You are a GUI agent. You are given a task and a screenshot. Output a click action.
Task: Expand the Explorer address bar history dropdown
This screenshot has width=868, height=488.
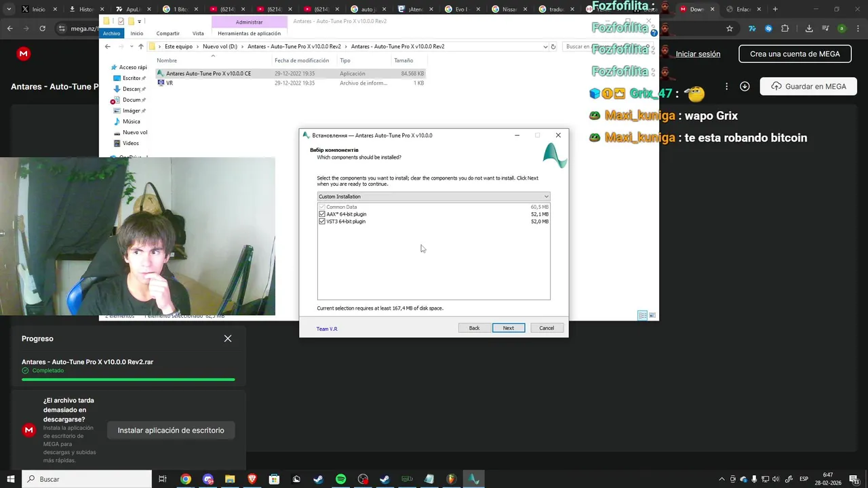[x=545, y=47]
